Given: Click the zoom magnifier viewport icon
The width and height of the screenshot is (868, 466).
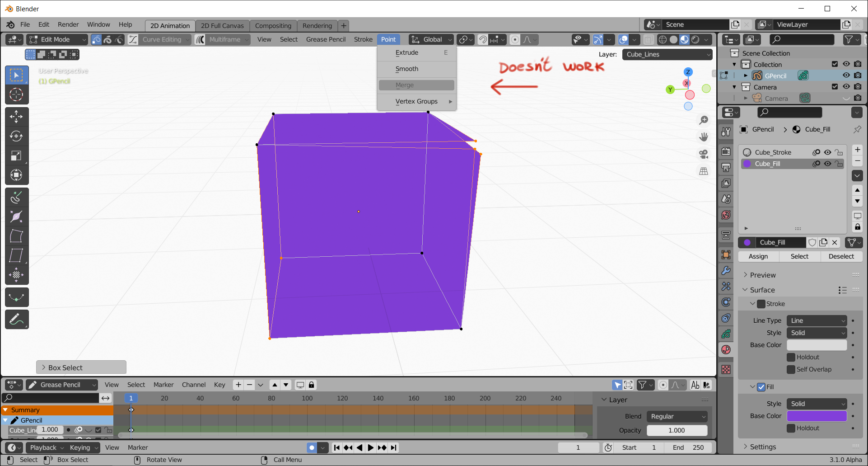Looking at the screenshot, I should click(x=704, y=120).
